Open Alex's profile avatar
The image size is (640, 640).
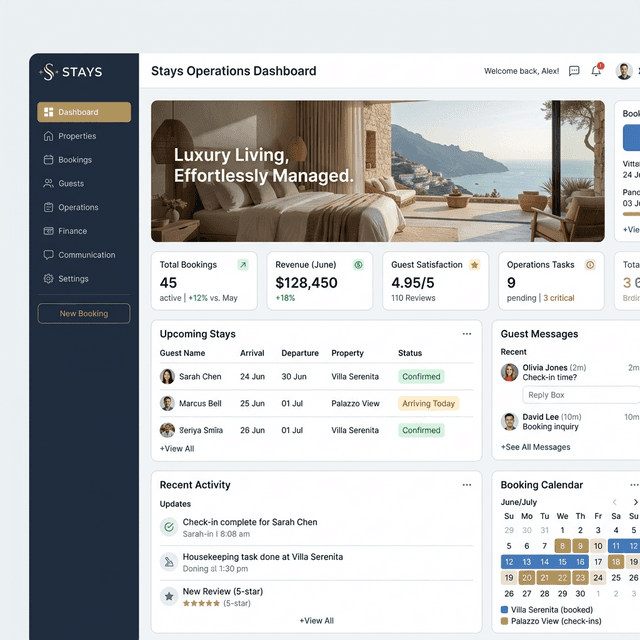pos(624,71)
